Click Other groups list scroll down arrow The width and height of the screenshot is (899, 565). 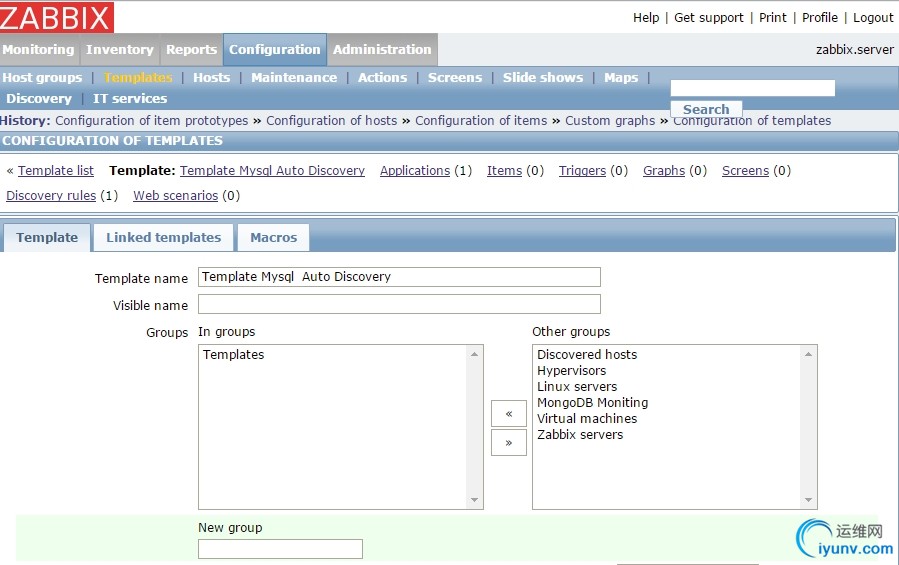click(x=808, y=500)
